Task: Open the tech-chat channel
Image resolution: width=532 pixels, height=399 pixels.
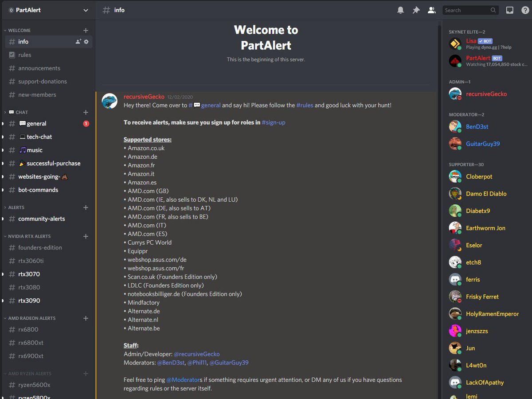Action: coord(49,137)
